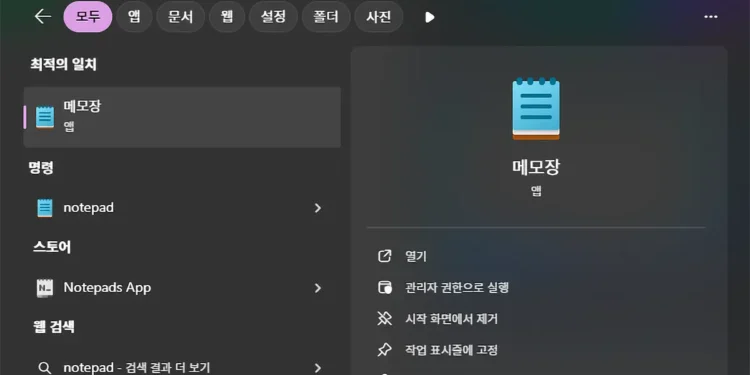
Task: Switch to the 폴더 filter tab
Action: [326, 17]
